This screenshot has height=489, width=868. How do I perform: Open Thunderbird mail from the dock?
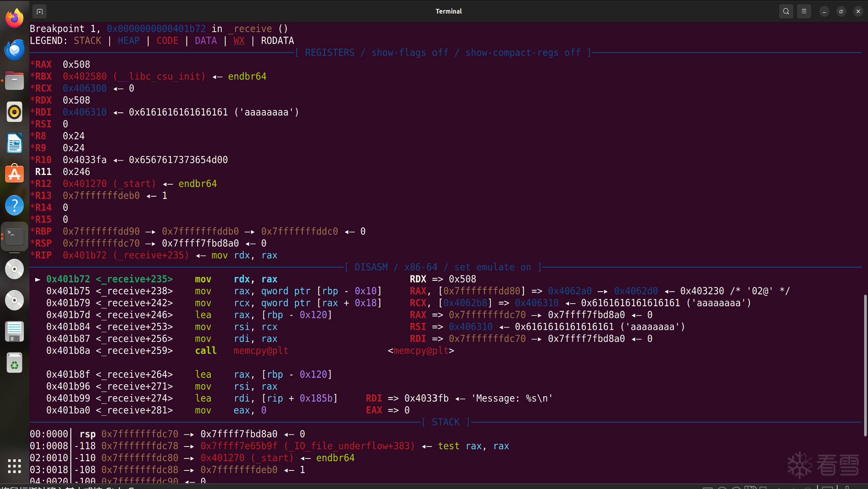pyautogui.click(x=15, y=49)
